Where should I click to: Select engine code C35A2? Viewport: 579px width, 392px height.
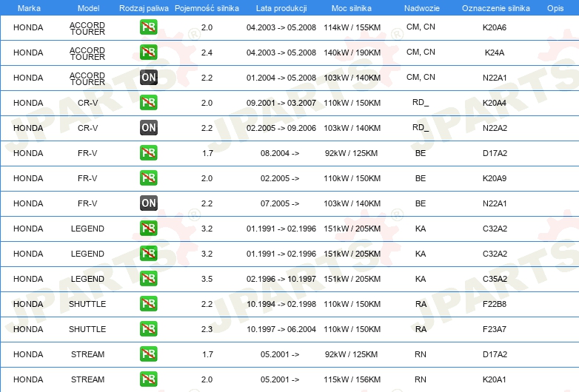point(495,279)
